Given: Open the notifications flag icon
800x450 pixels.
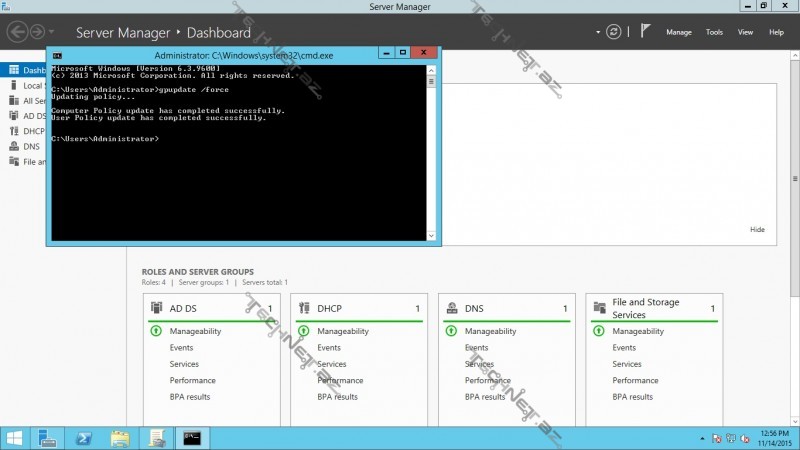Looking at the screenshot, I should (x=646, y=31).
